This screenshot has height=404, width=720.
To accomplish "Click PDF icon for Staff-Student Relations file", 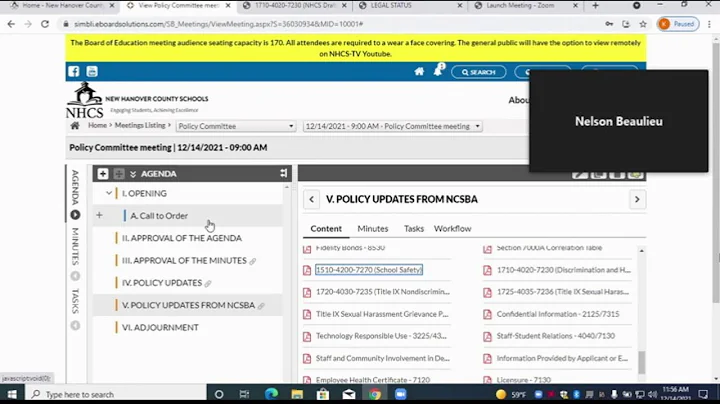I will tap(488, 337).
